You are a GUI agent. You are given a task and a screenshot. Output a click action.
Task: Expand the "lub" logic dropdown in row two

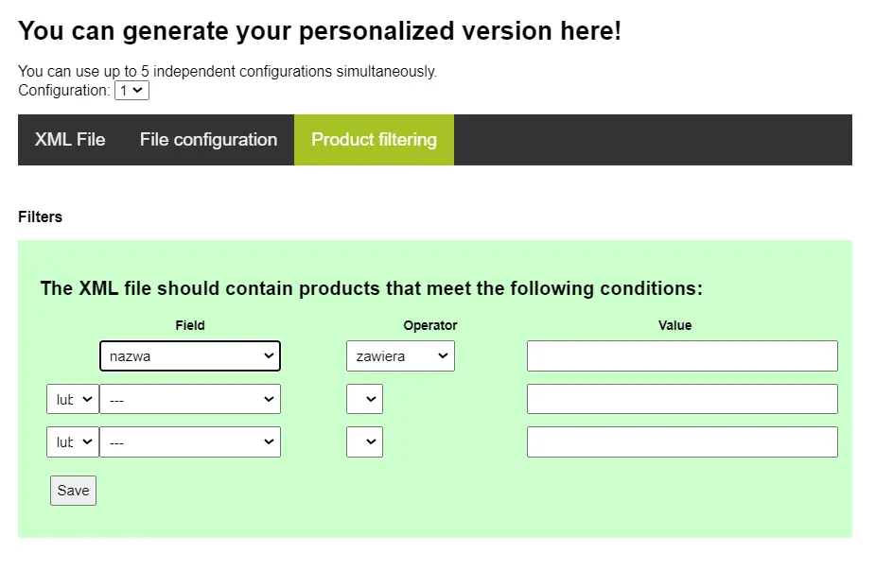click(x=72, y=398)
